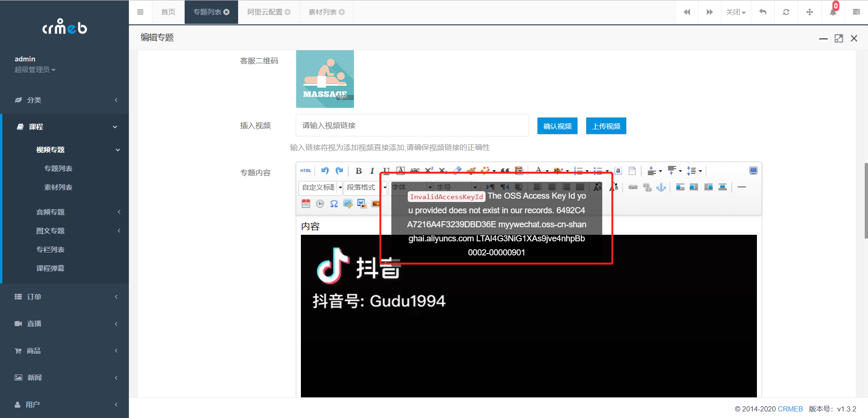868x418 pixels.
Task: Open the 段落格式 dropdown
Action: (366, 187)
